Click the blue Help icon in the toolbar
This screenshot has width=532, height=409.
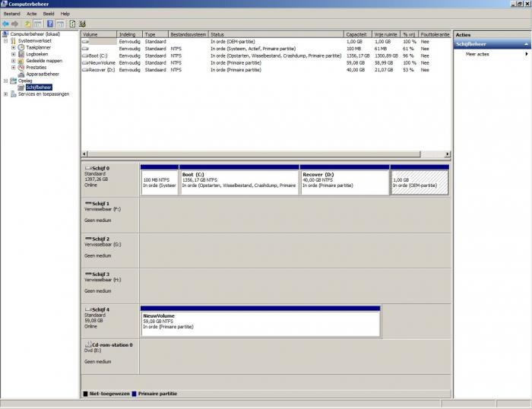point(49,24)
